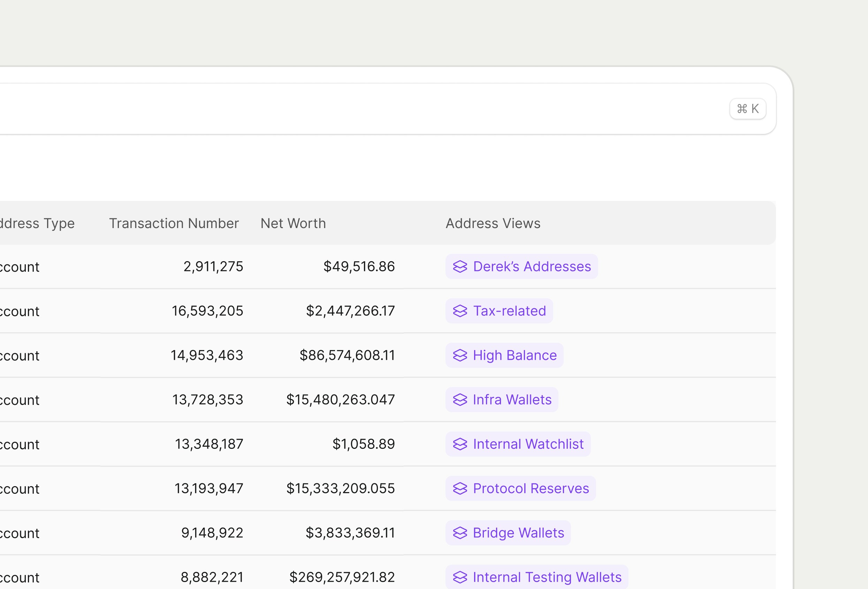Sort by Transaction Number column header
868x589 pixels.
(174, 224)
